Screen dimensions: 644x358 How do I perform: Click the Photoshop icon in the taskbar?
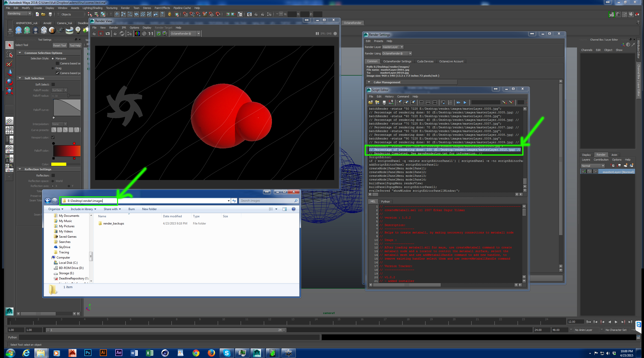click(x=88, y=353)
